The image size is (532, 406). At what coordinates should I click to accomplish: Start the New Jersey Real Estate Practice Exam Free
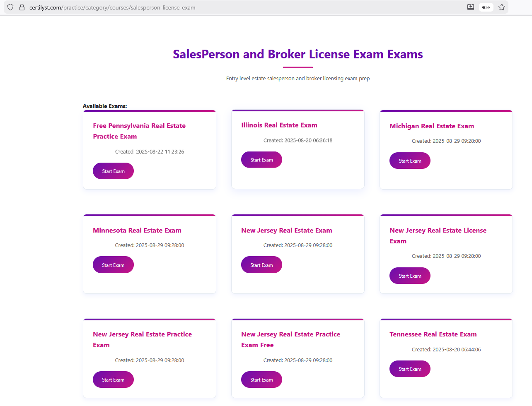pyautogui.click(x=261, y=379)
